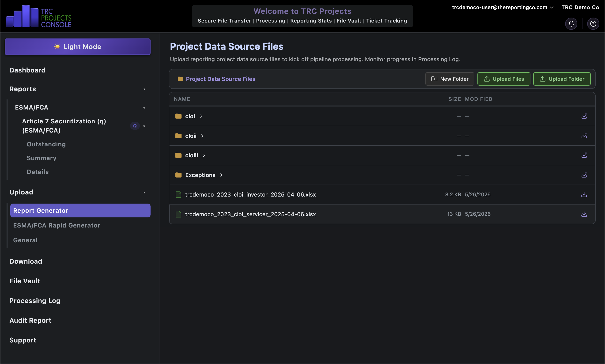Screen dimensions: 605x364
Task: Click Upload Folder button
Action: [562, 79]
